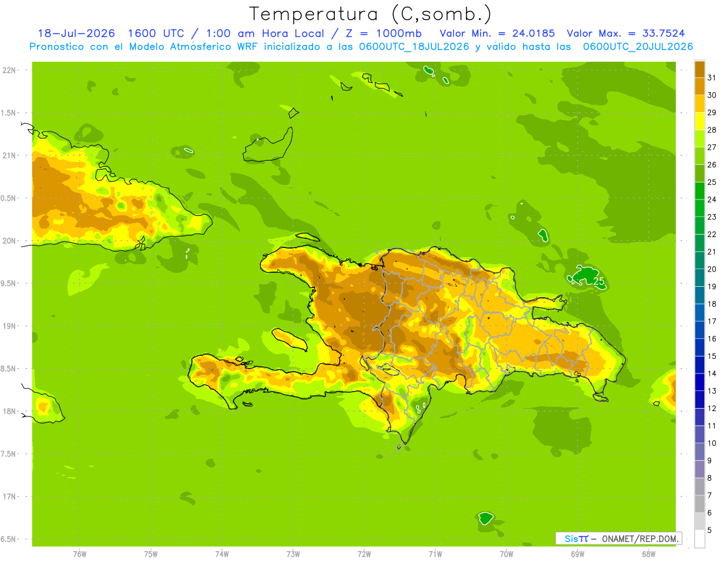Click the "76W" longitude label

79,554
